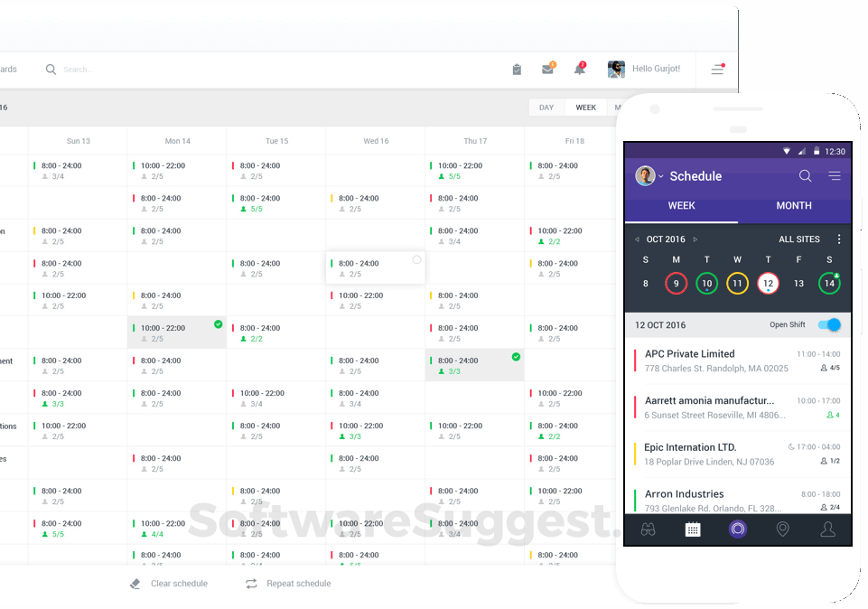Select the binoculars search icon in bottom nav
The height and width of the screenshot is (609, 868).
tap(648, 529)
